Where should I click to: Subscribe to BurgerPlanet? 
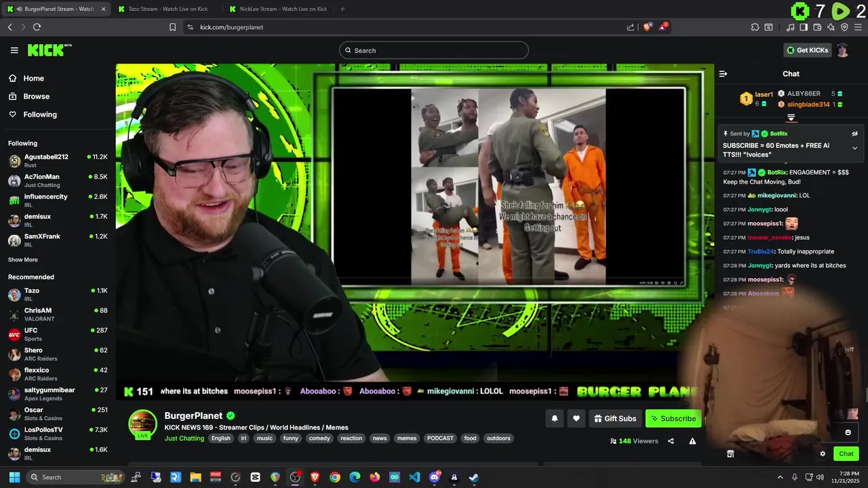(x=673, y=419)
